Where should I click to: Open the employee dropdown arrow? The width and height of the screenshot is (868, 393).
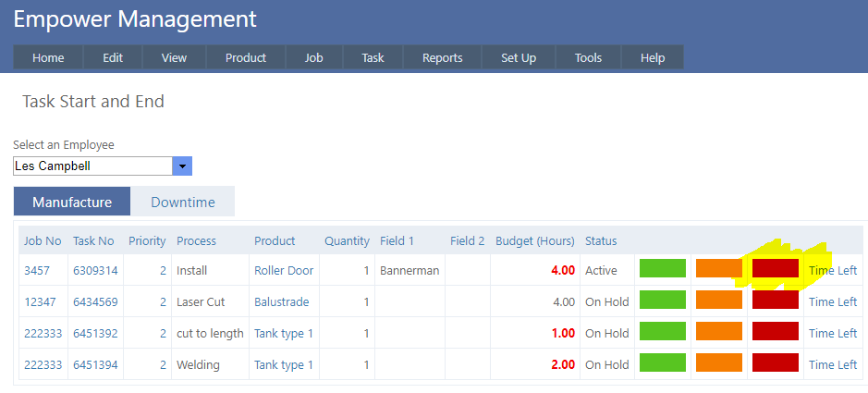pyautogui.click(x=182, y=166)
